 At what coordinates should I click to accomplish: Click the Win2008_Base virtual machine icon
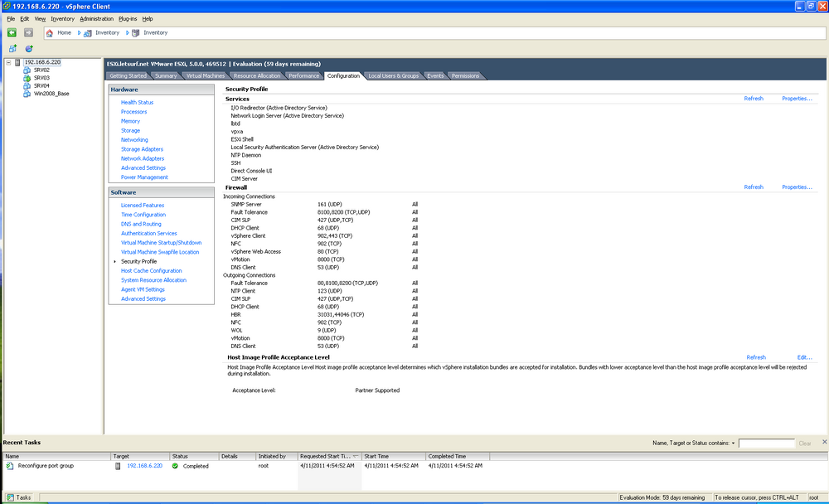click(x=27, y=94)
